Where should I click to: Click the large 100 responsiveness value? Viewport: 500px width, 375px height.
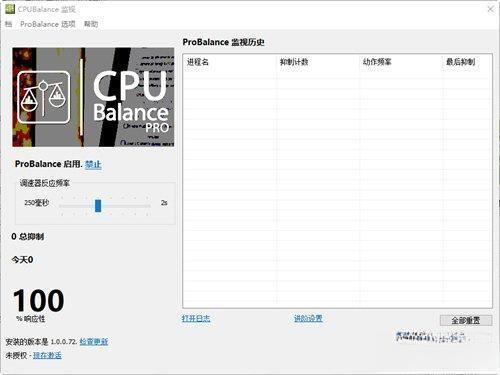coord(39,300)
